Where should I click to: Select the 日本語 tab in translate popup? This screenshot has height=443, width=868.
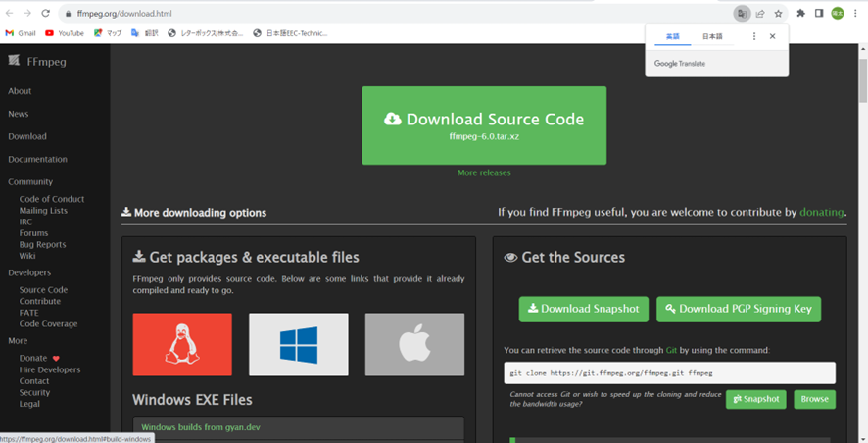tap(712, 36)
